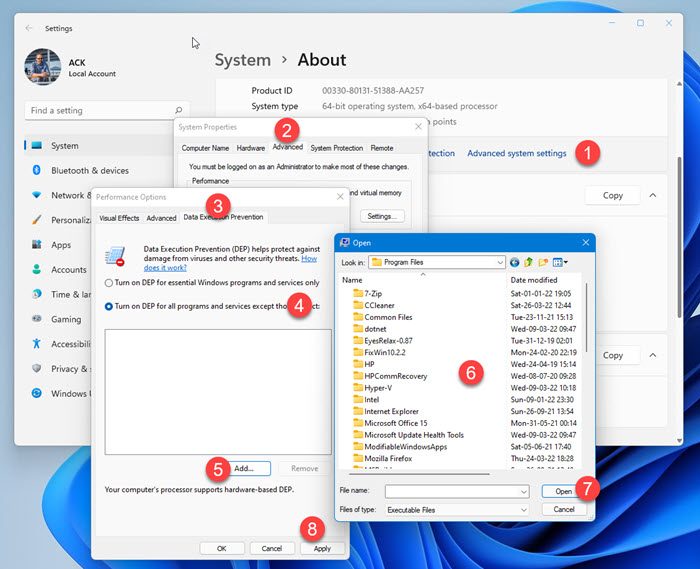
Task: Open the File name combo box dropdown
Action: [x=523, y=492]
